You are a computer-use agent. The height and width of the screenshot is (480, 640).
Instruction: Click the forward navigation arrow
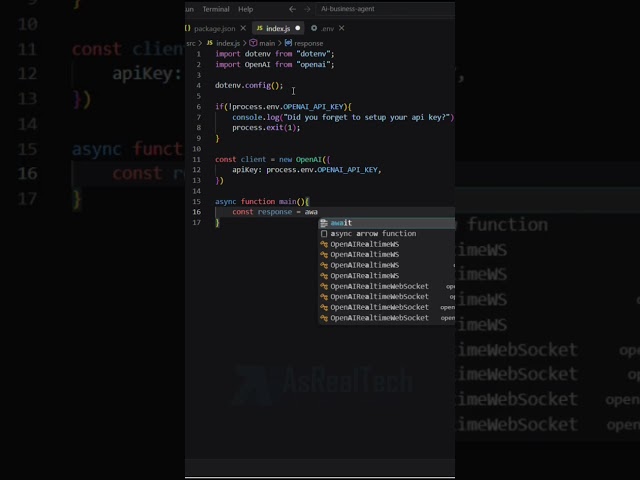pos(307,9)
